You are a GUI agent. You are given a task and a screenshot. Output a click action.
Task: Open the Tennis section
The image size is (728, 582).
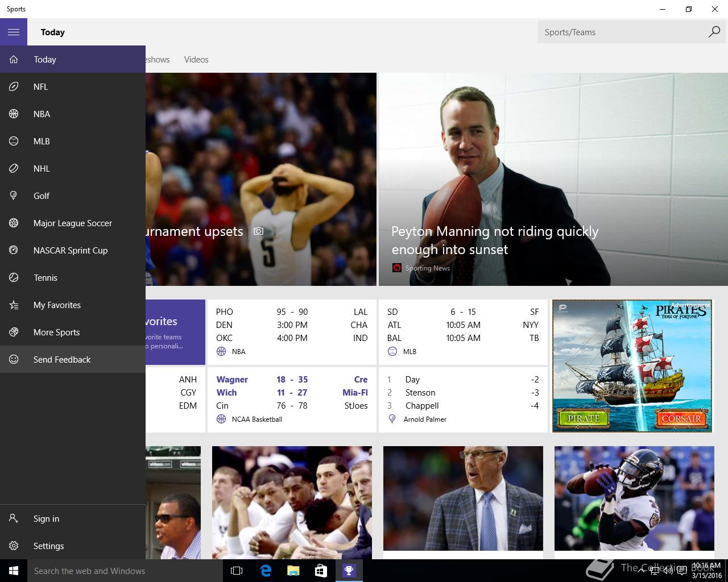tap(73, 277)
